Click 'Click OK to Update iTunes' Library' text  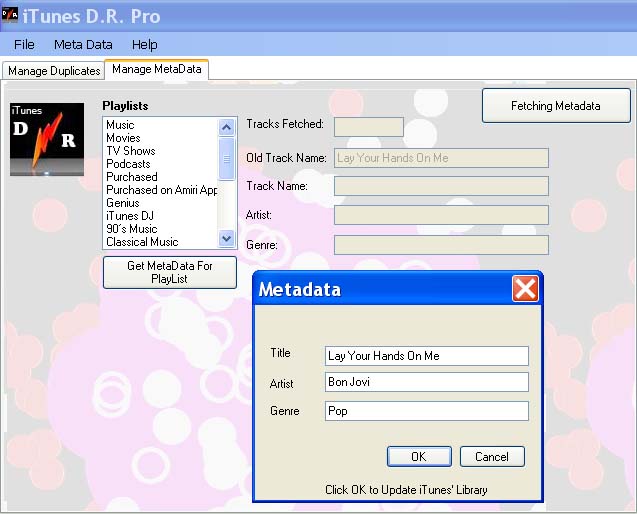click(406, 490)
